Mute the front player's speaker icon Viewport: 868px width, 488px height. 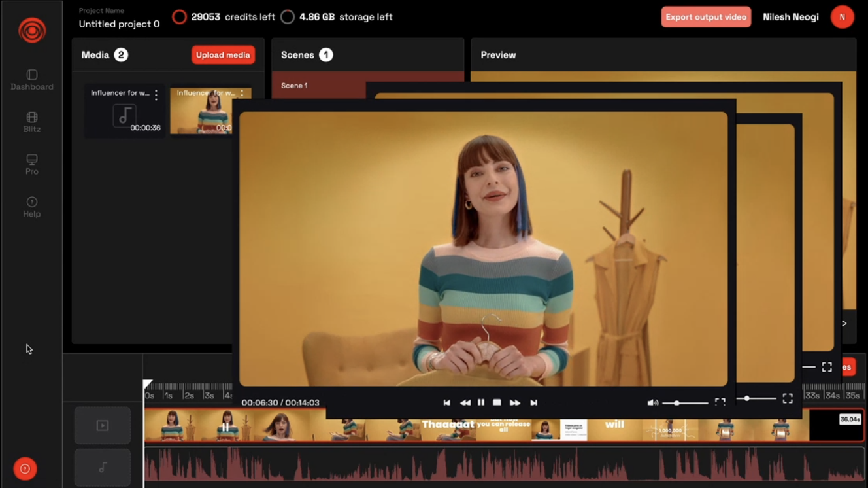652,403
